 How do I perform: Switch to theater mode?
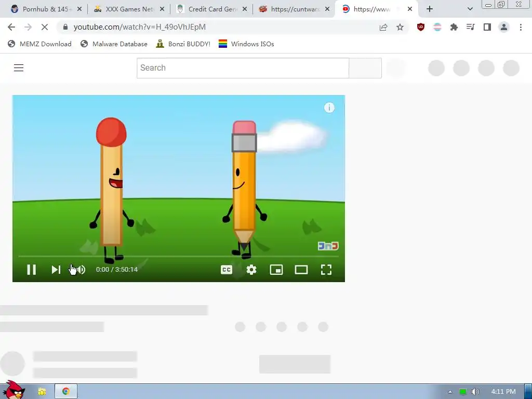(301, 270)
